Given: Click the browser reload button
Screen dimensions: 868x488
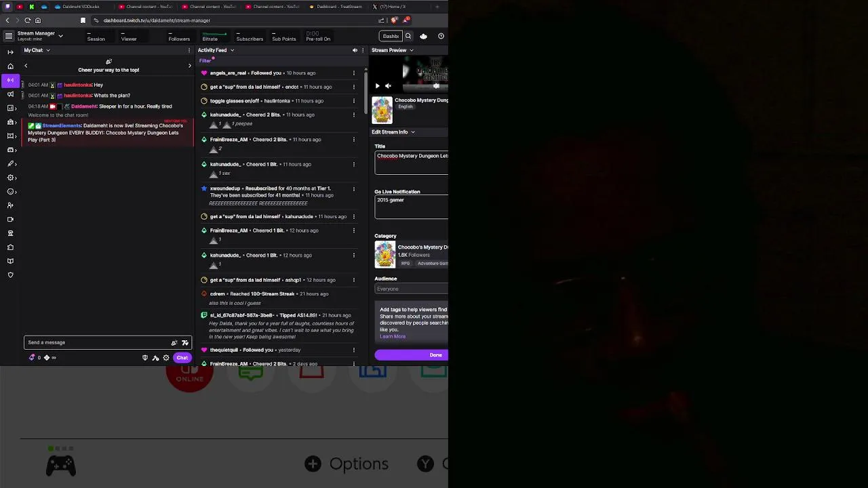Looking at the screenshot, I should [x=28, y=20].
